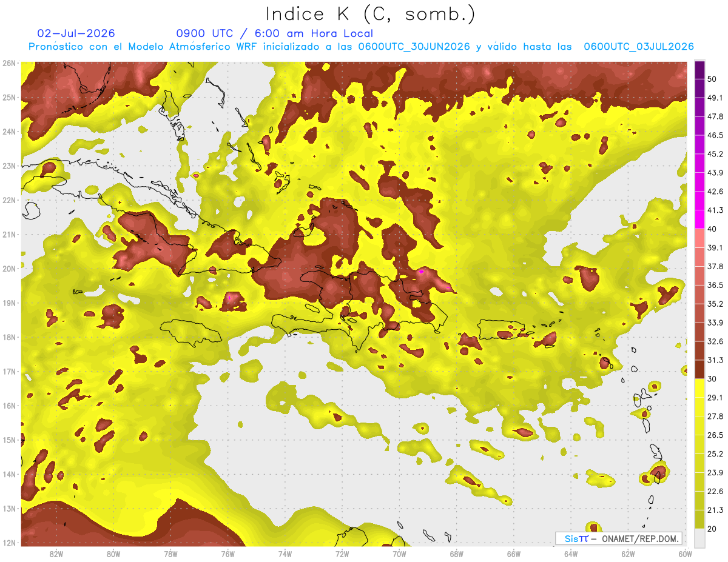
Task: Click magenta color swatch between 40 and 41.3
Action: (x=699, y=219)
